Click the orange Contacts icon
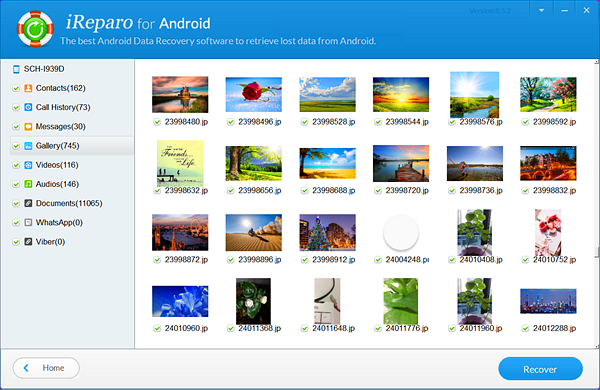Image resolution: width=600 pixels, height=390 pixels. (x=28, y=88)
